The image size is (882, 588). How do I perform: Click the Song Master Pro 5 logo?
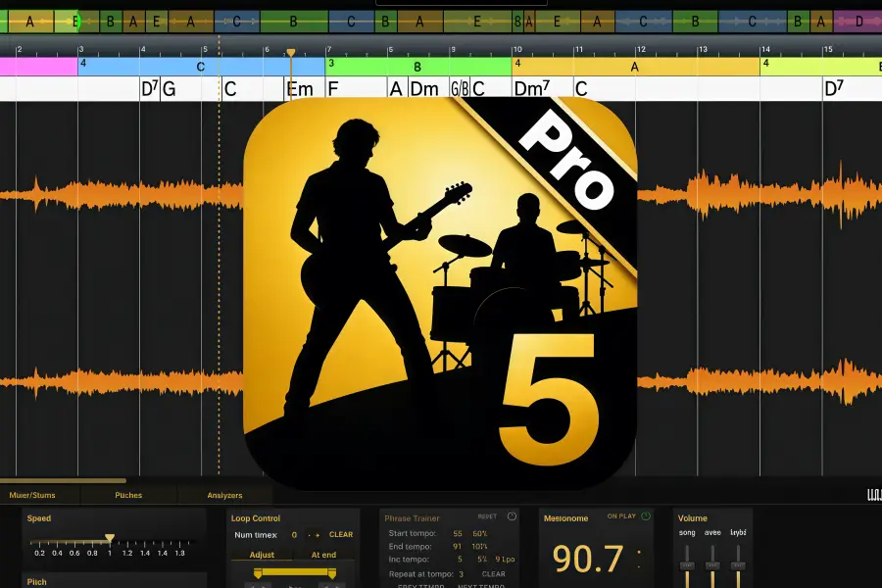tap(440, 293)
